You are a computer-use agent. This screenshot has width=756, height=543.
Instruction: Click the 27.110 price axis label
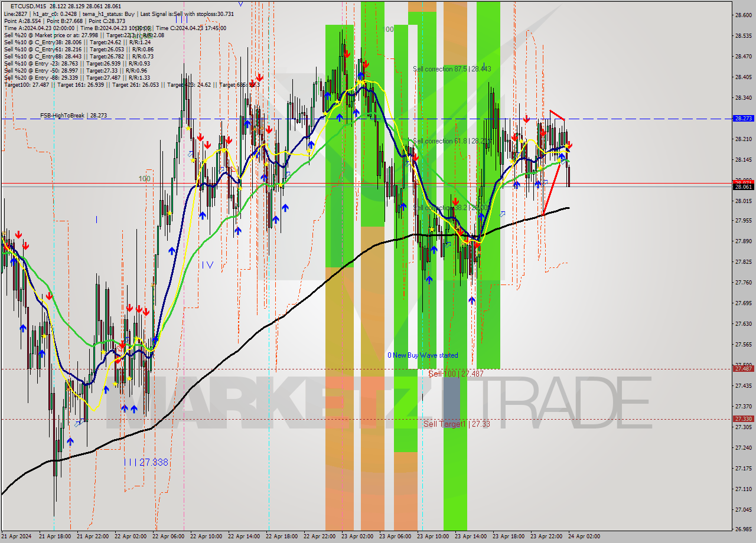click(743, 489)
